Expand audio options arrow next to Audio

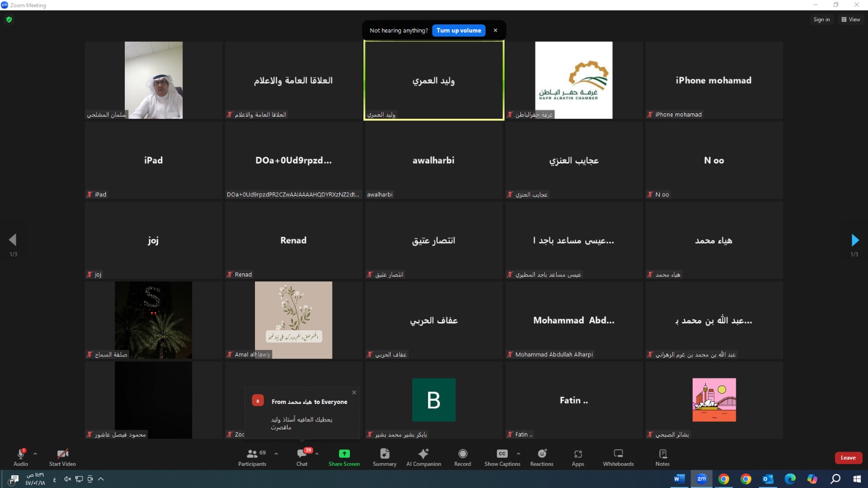coord(35,453)
